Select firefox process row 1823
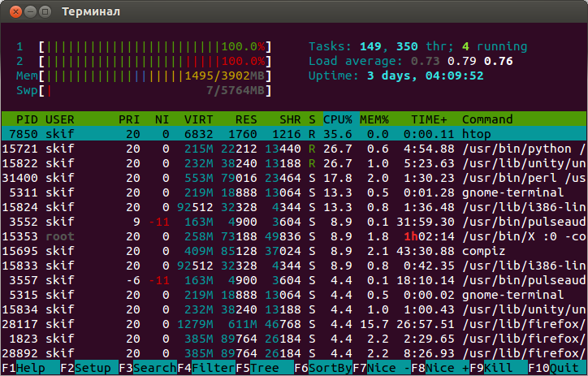Screen dimensions: 588x376 click(294, 339)
